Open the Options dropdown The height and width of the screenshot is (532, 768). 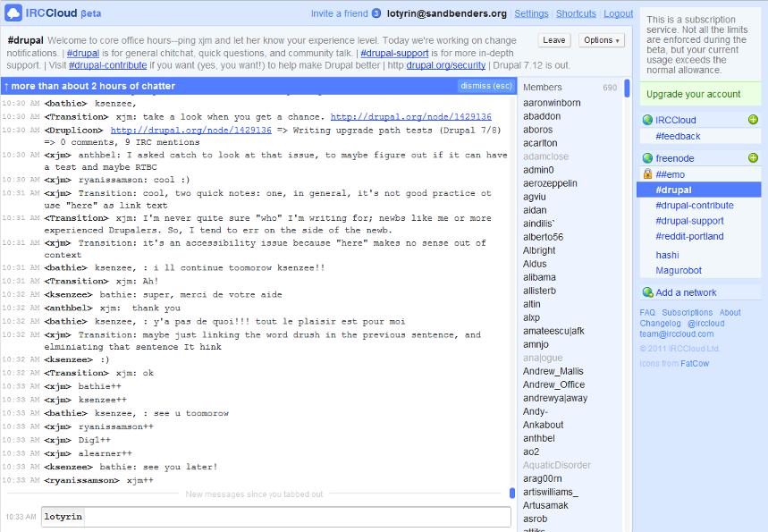click(x=602, y=40)
